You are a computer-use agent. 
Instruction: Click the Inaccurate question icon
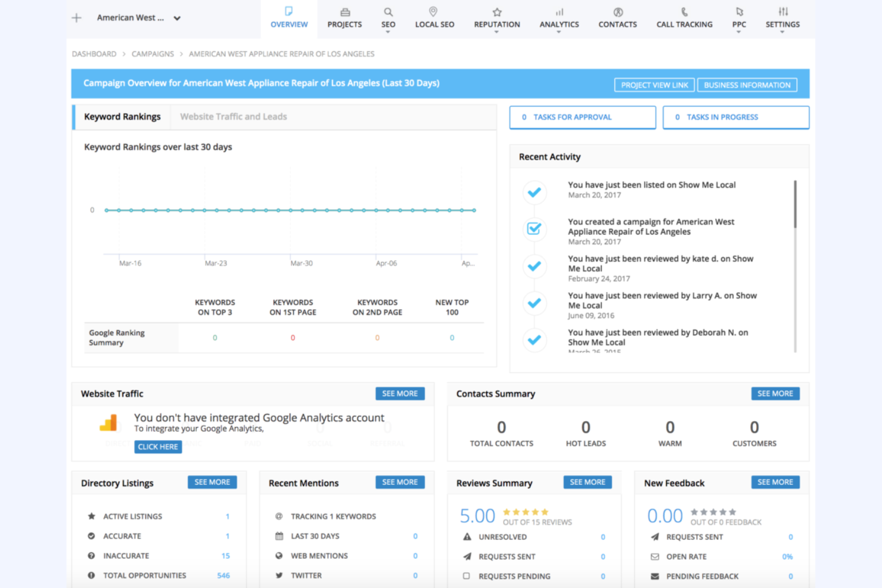tap(91, 556)
